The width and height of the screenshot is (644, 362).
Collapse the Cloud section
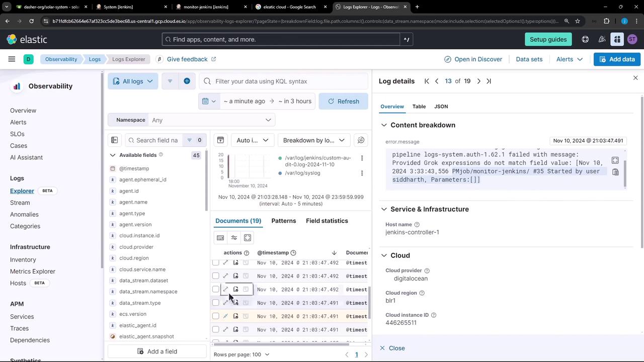click(x=384, y=255)
